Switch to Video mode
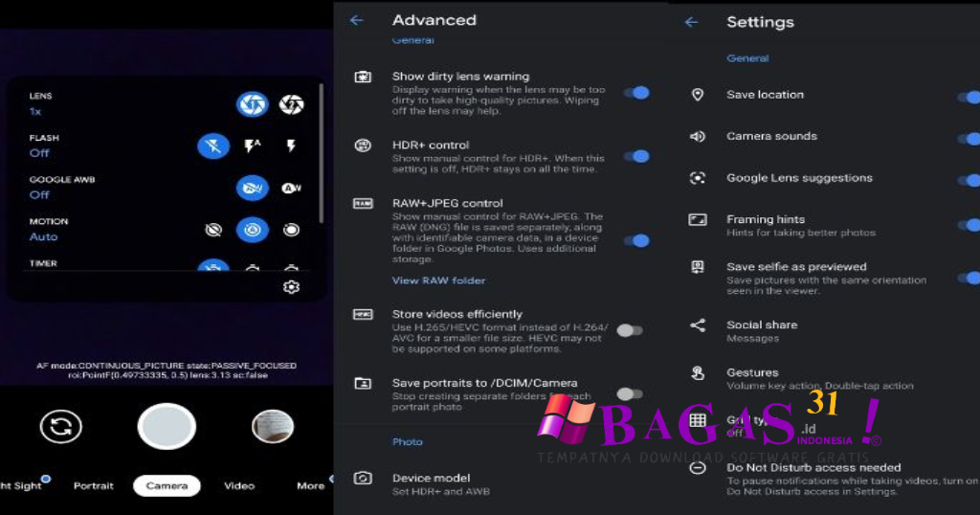 (239, 485)
